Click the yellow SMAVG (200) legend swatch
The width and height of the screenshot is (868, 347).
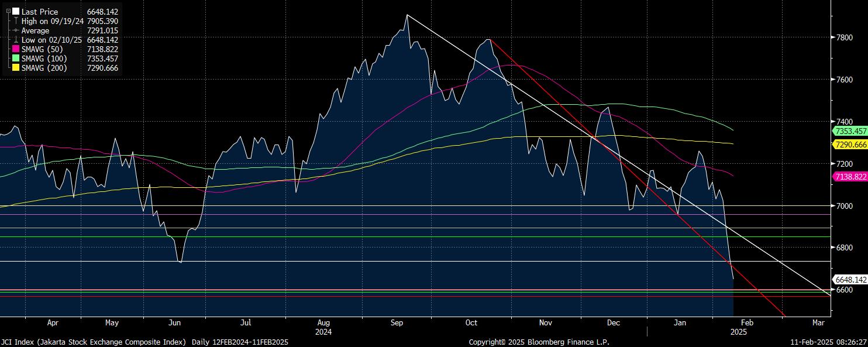pyautogui.click(x=16, y=68)
